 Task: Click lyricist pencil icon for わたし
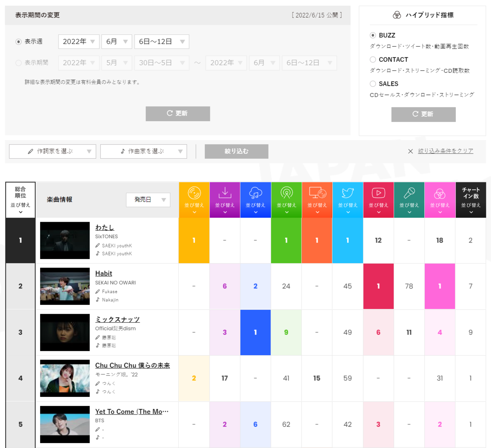point(97,245)
